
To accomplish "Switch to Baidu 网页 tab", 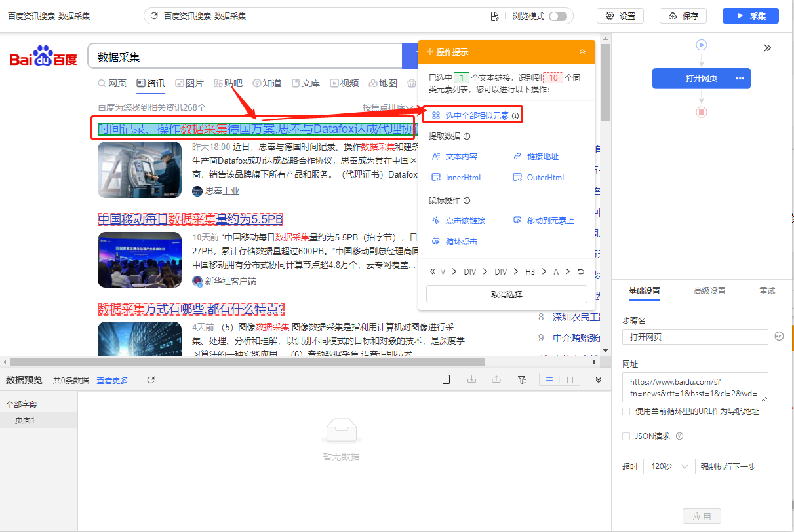I will pyautogui.click(x=112, y=83).
